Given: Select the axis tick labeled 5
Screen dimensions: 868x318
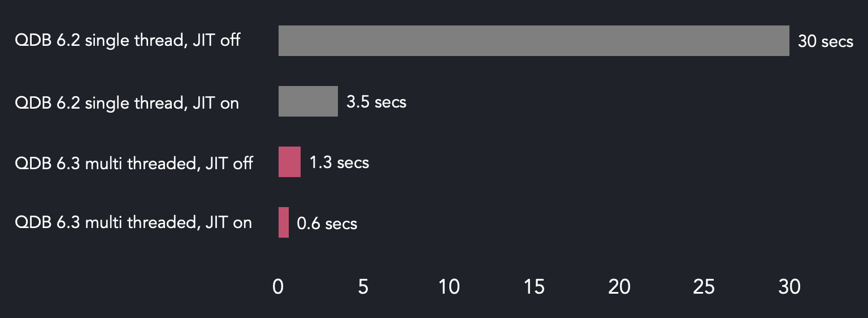Looking at the screenshot, I should point(363,287).
